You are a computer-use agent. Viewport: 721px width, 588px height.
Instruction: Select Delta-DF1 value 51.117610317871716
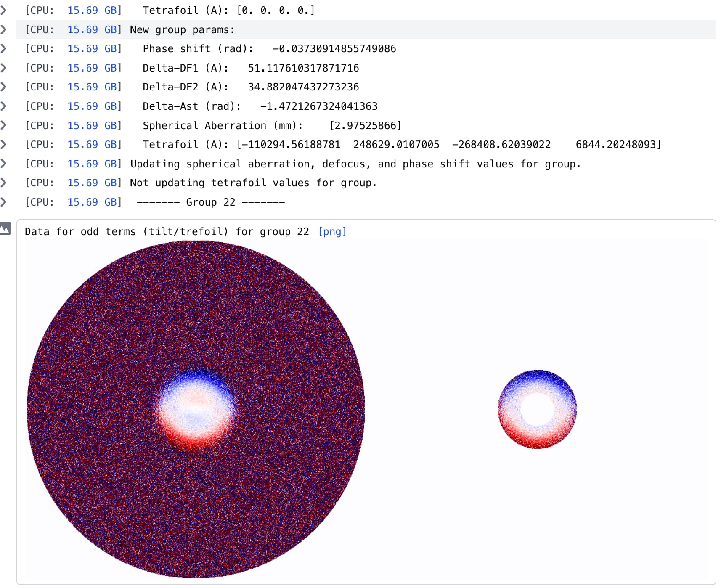point(303,68)
